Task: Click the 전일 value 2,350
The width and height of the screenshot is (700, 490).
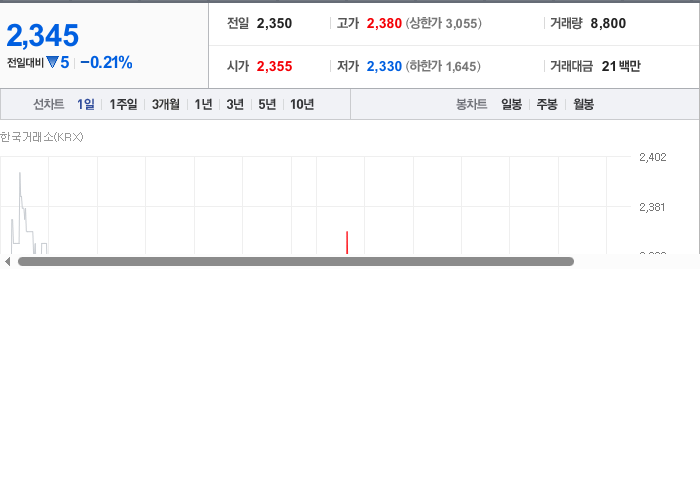Action: [274, 23]
